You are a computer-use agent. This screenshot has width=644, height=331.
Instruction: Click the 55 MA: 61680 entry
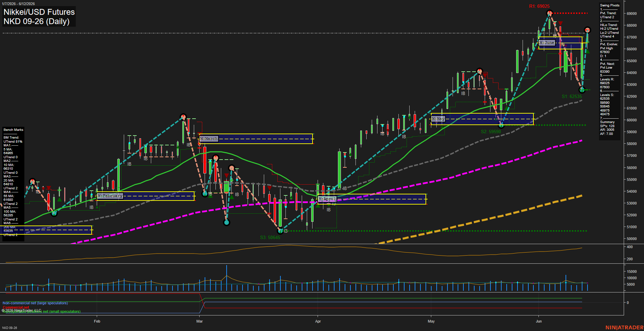point(9,198)
